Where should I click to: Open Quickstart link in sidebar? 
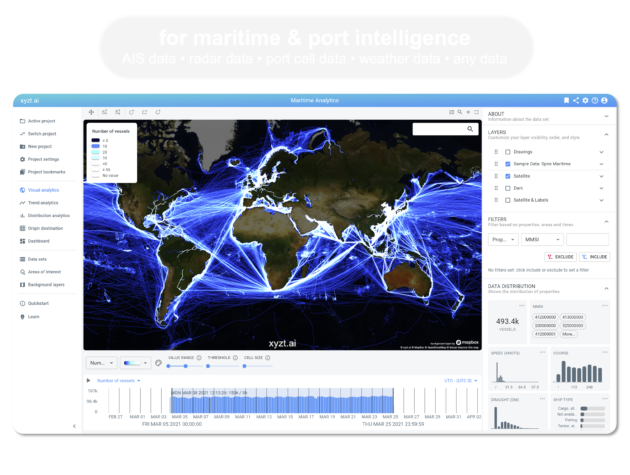coord(34,303)
